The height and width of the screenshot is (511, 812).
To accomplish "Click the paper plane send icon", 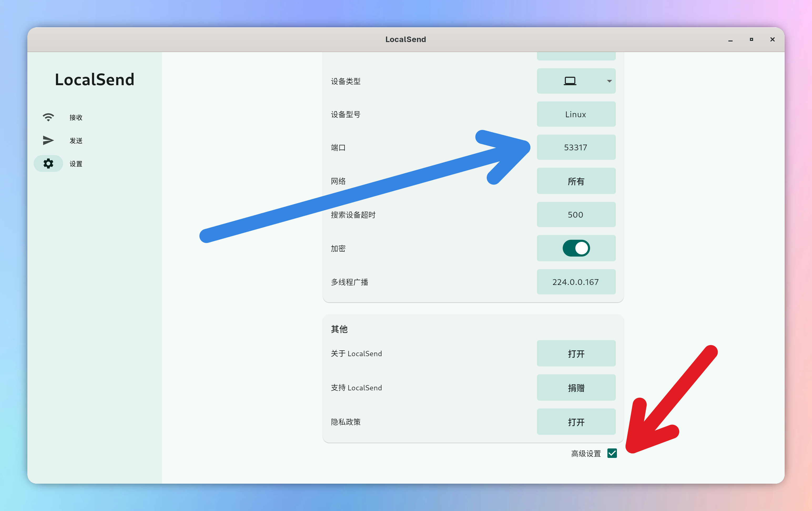I will [48, 140].
